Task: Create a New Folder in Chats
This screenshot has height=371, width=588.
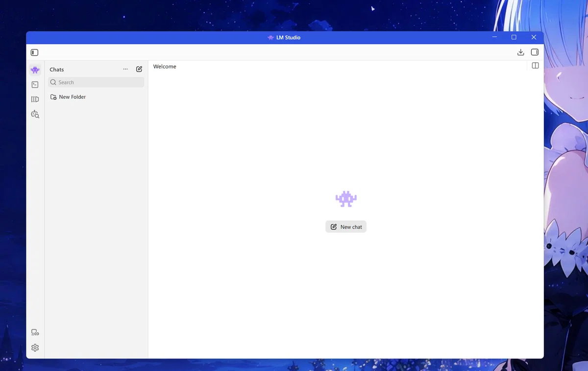Action: (x=68, y=97)
